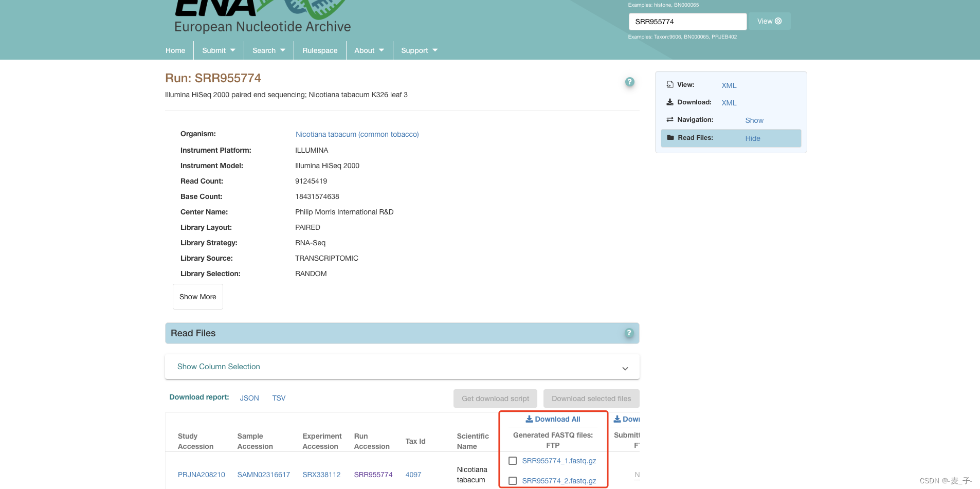The width and height of the screenshot is (980, 489).
Task: Show the Navigation panel
Action: click(x=754, y=120)
